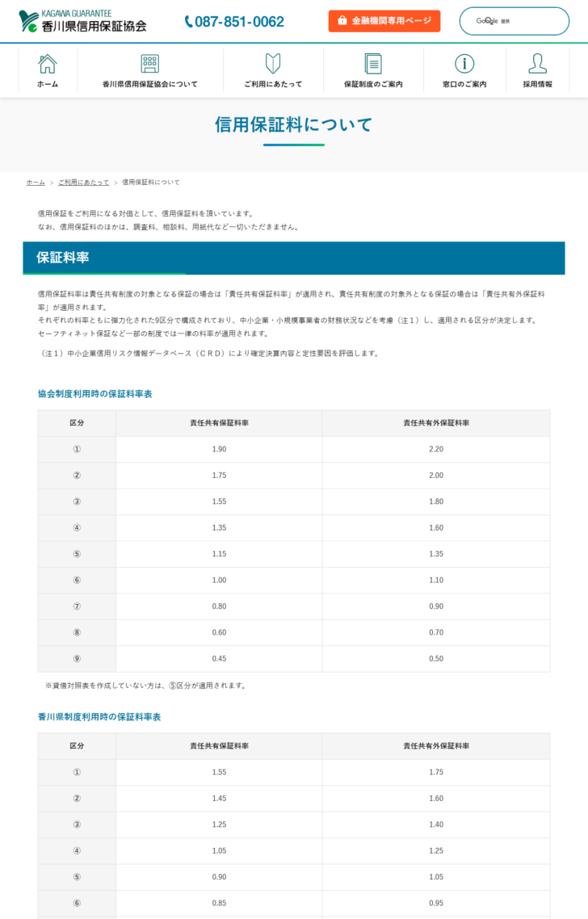Click the Kagawa Guarantee logo
Viewport: 588px width, 919px height.
(82, 21)
